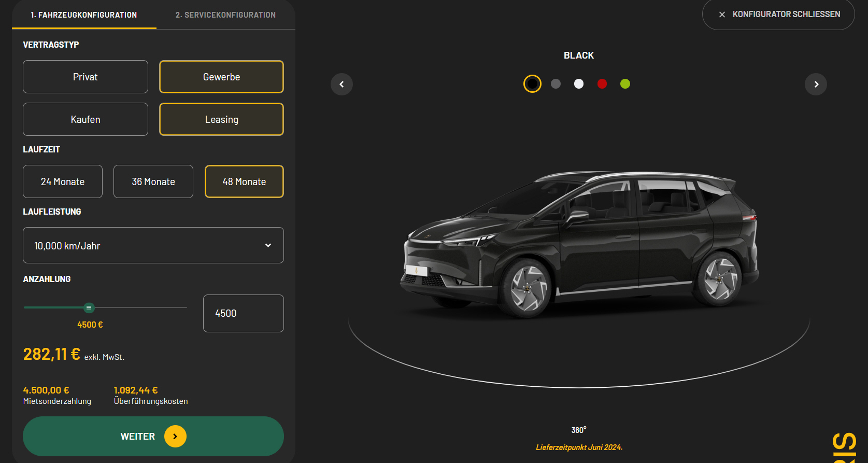868x463 pixels.
Task: Show the previous car view with left arrow
Action: [x=341, y=85]
